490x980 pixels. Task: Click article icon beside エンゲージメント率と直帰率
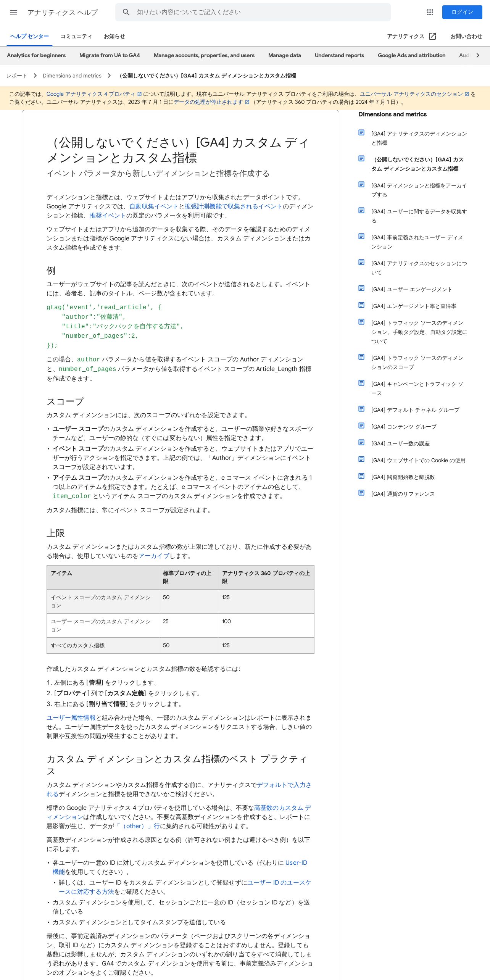tap(361, 305)
